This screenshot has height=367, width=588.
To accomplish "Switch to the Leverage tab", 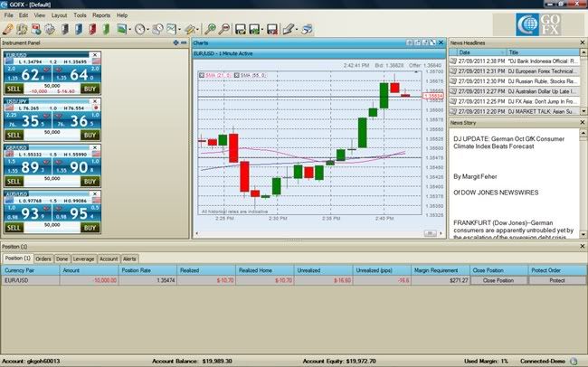I will click(x=83, y=258).
